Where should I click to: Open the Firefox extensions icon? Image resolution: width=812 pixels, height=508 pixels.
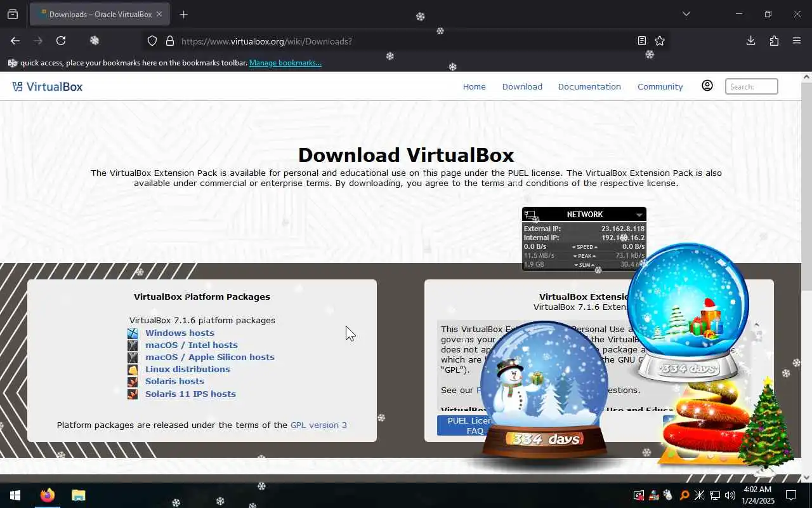pyautogui.click(x=774, y=41)
